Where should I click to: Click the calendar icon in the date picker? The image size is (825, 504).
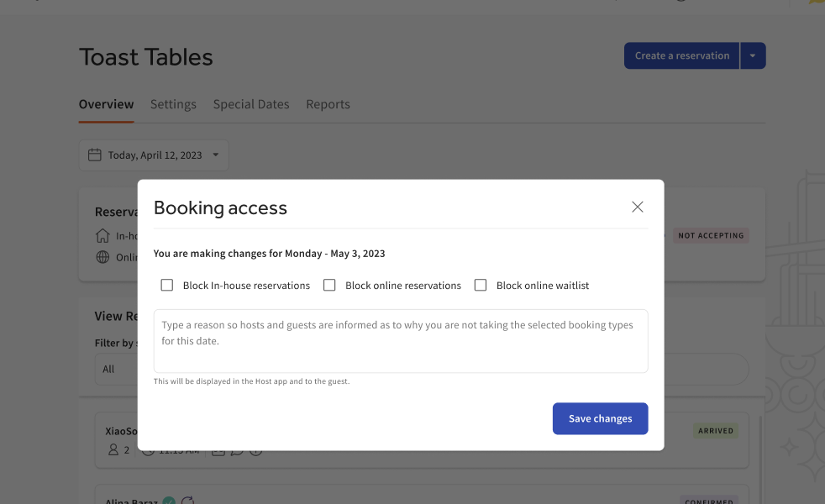click(96, 155)
